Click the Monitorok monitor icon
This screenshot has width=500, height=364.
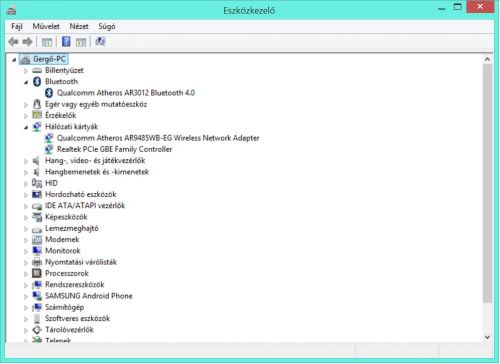[37, 250]
